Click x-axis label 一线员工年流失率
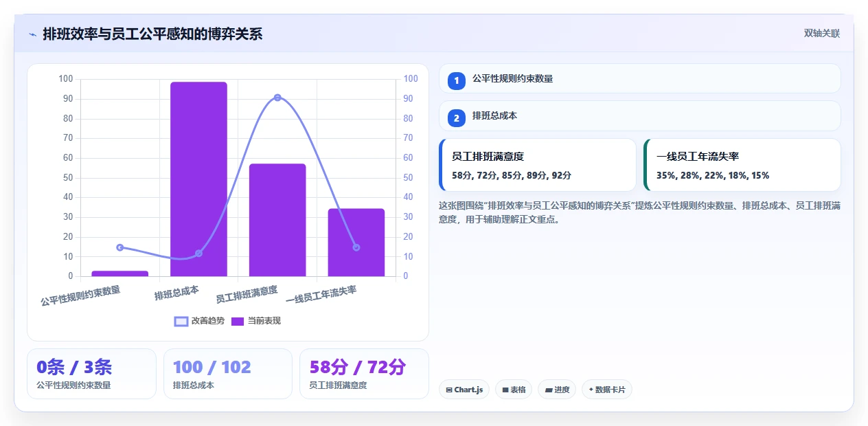This screenshot has width=868, height=426. point(321,295)
